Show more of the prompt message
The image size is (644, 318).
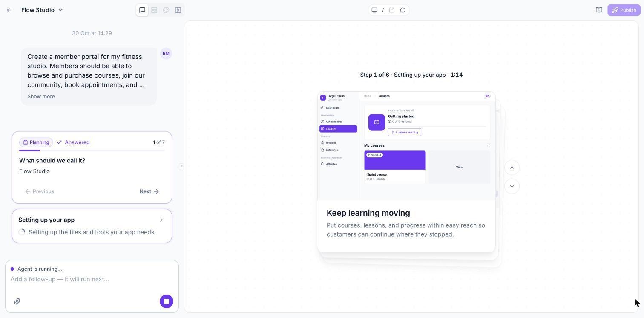tap(41, 96)
